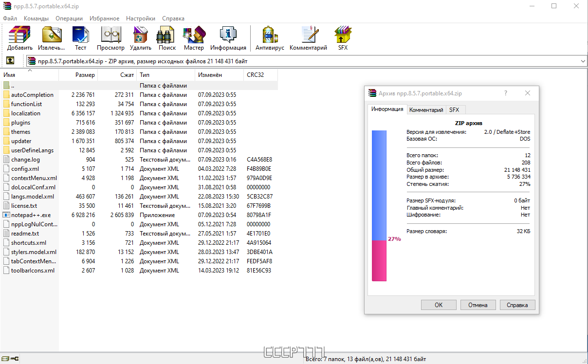588x364 pixels.
Task: Click the 27% compression ratio bar
Action: tap(379, 206)
